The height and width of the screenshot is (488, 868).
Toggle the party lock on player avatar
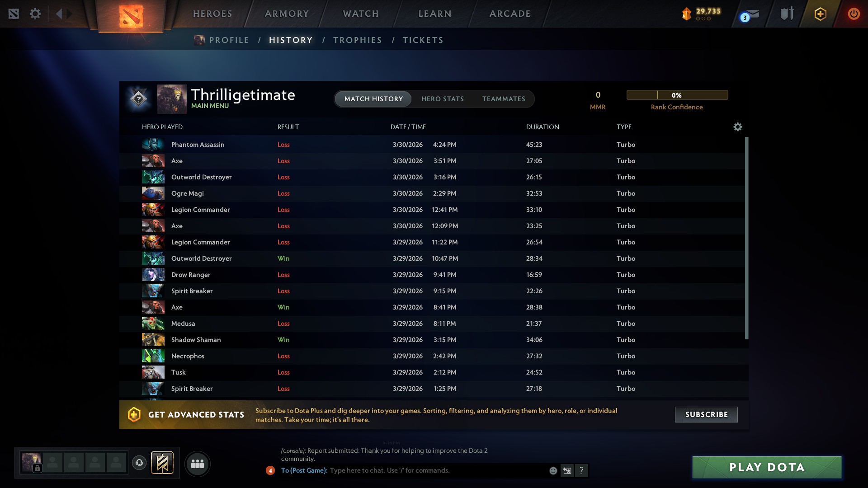38,468
